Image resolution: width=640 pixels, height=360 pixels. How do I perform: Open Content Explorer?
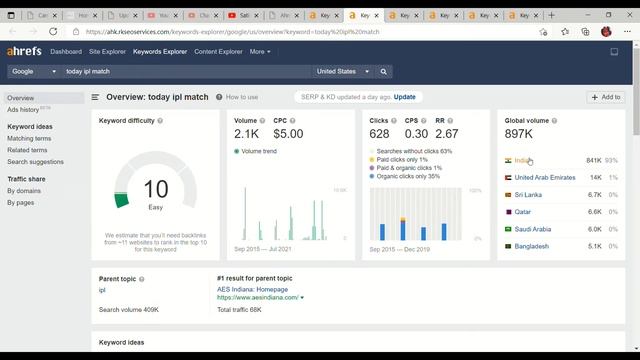[218, 52]
